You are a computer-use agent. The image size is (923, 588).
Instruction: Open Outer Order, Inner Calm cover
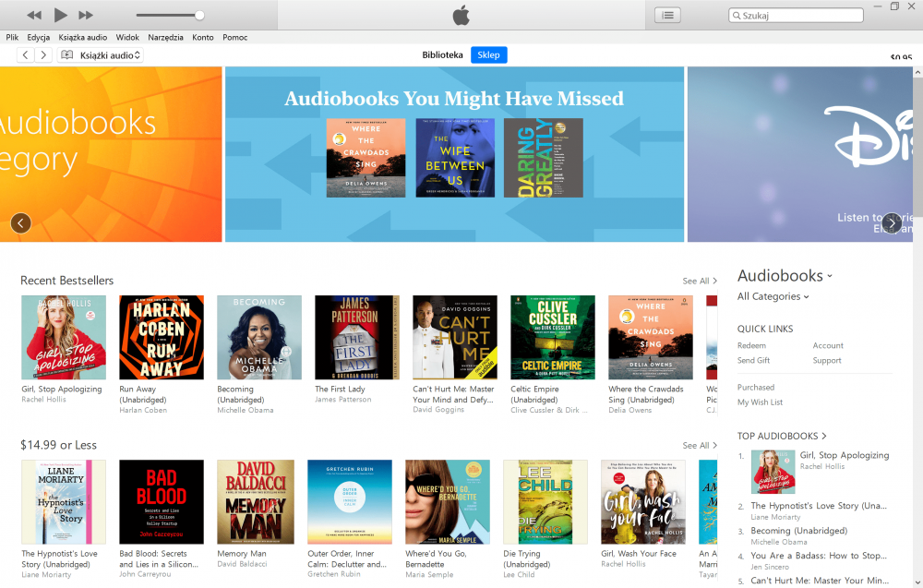[350, 502]
